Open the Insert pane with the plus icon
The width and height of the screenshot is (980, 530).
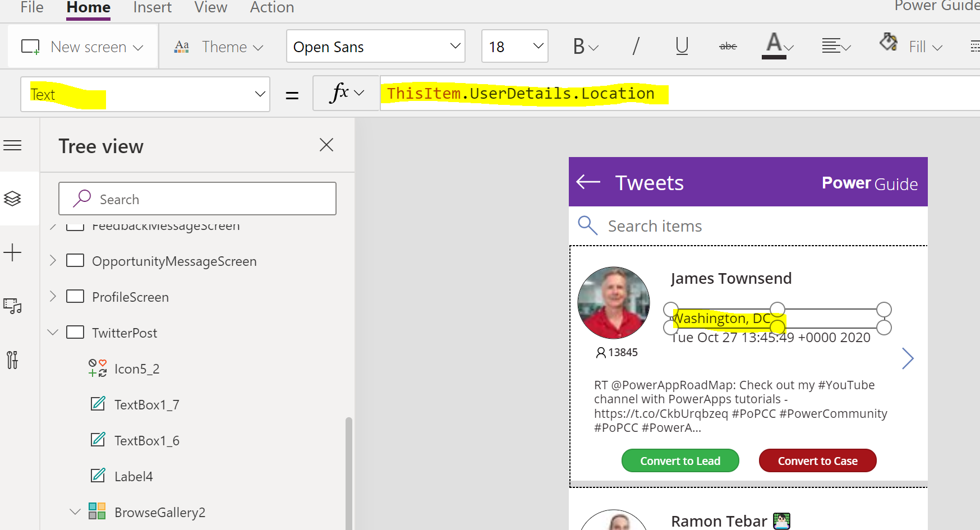click(12, 252)
